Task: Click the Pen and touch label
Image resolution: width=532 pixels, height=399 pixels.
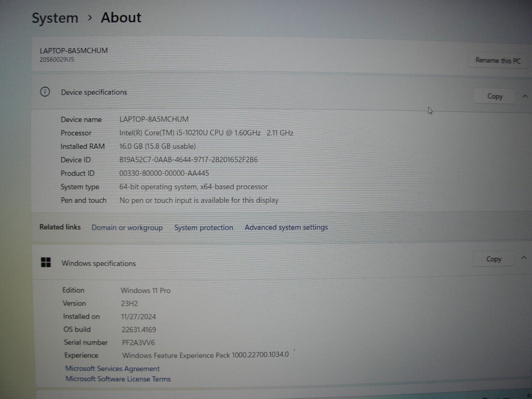Action: tap(83, 200)
